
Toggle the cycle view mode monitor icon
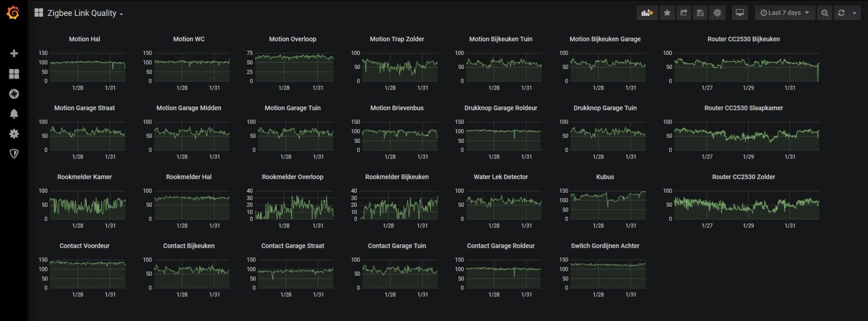pos(740,13)
